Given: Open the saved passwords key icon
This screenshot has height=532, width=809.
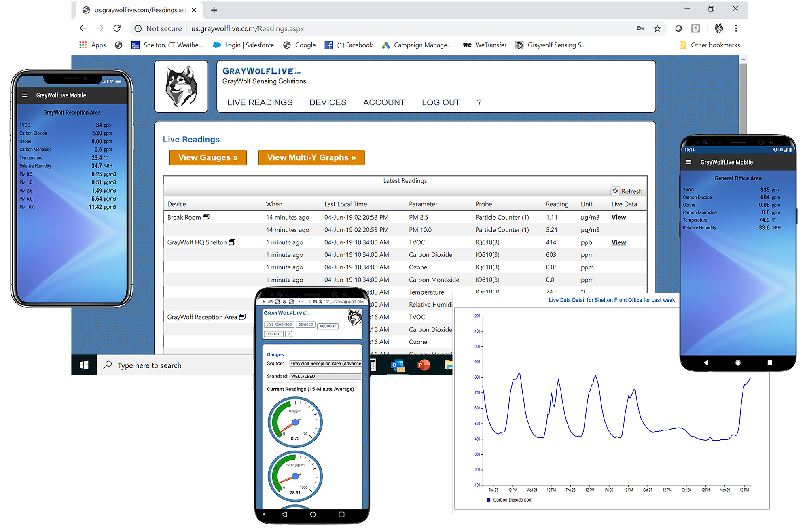Looking at the screenshot, I should click(x=640, y=28).
